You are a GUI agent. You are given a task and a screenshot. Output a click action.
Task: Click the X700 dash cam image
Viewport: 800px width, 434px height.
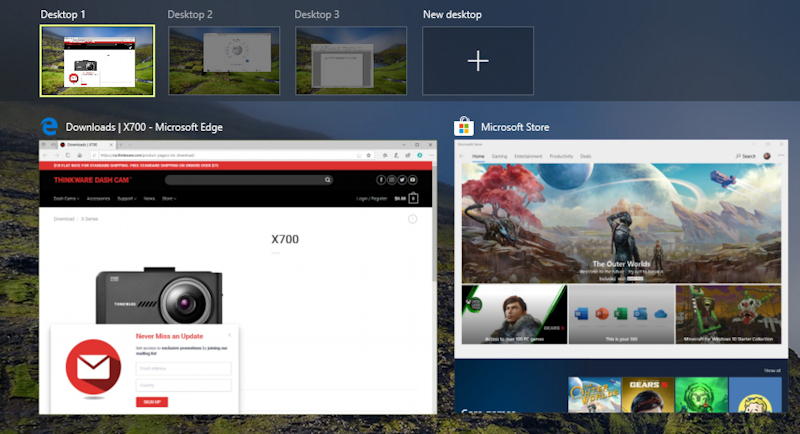pos(159,296)
